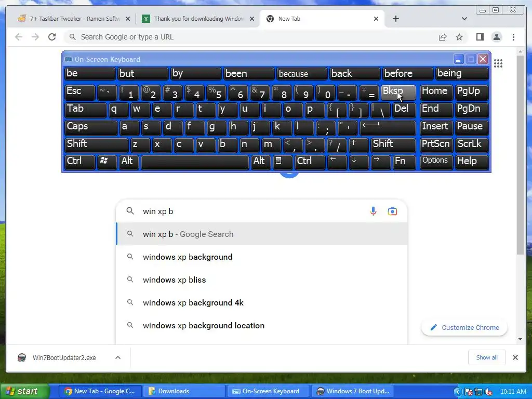The width and height of the screenshot is (532, 399).
Task: Open Windows 7 Boot Updater taskbar item
Action: 353,391
